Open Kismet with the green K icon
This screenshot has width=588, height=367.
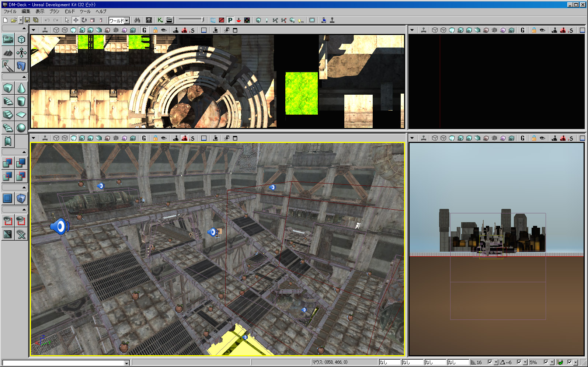pyautogui.click(x=160, y=20)
